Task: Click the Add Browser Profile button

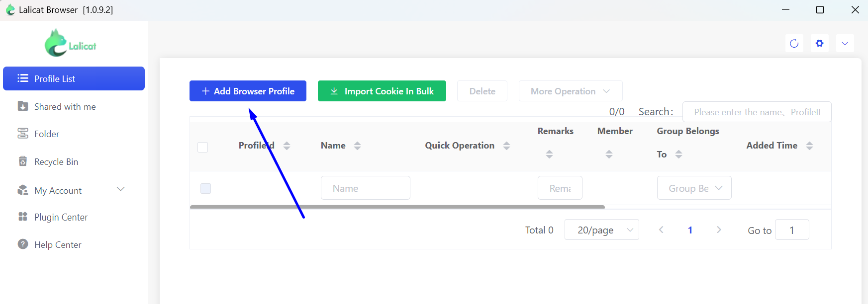Action: [248, 91]
